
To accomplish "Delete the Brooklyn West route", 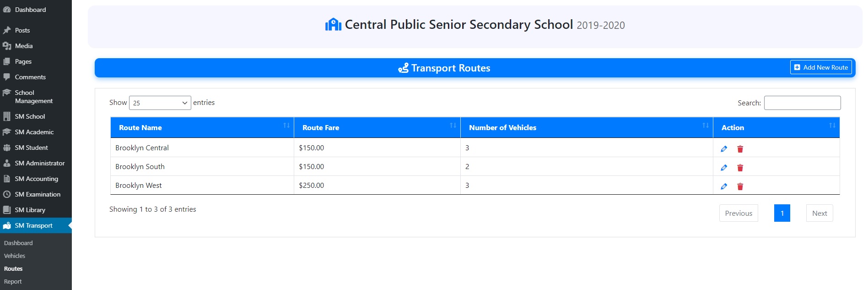I will 740,186.
